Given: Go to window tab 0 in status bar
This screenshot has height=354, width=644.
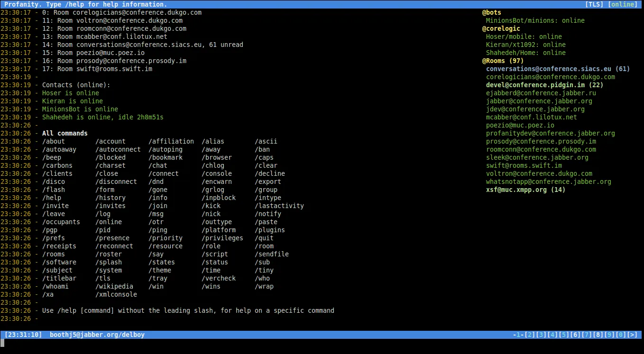Looking at the screenshot, I should tap(621, 335).
